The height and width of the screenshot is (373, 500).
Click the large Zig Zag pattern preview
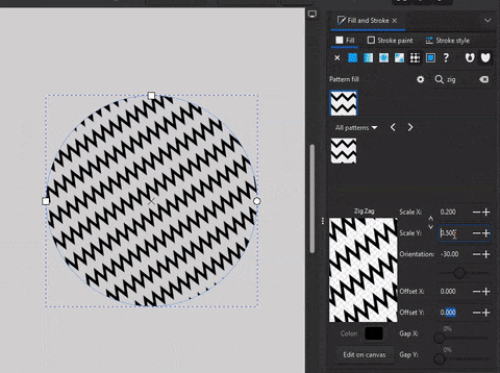(x=363, y=270)
